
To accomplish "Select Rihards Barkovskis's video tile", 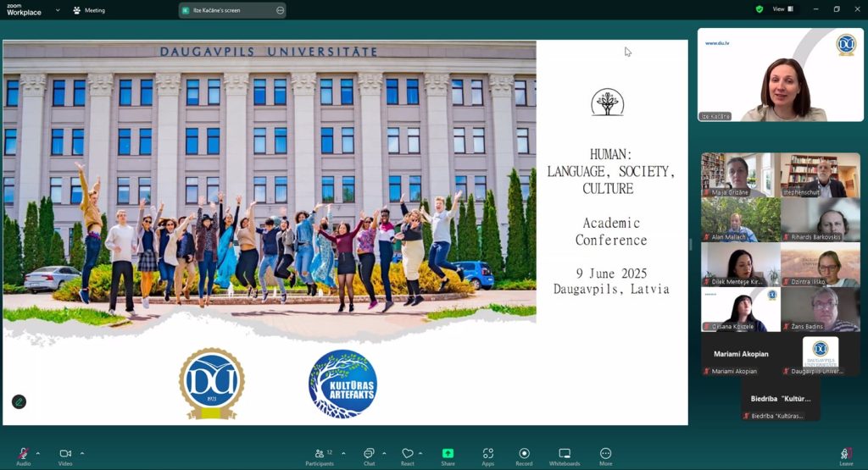I will coord(821,219).
